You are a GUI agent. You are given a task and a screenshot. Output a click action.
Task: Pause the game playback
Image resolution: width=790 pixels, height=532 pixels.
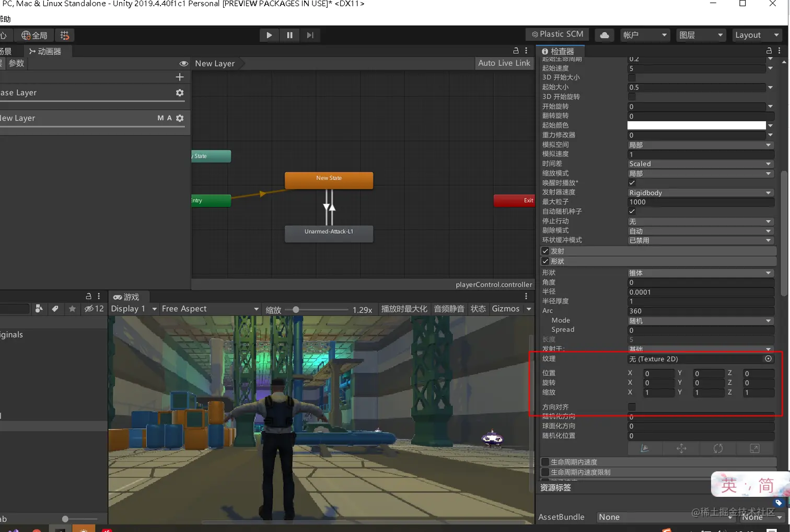point(289,35)
